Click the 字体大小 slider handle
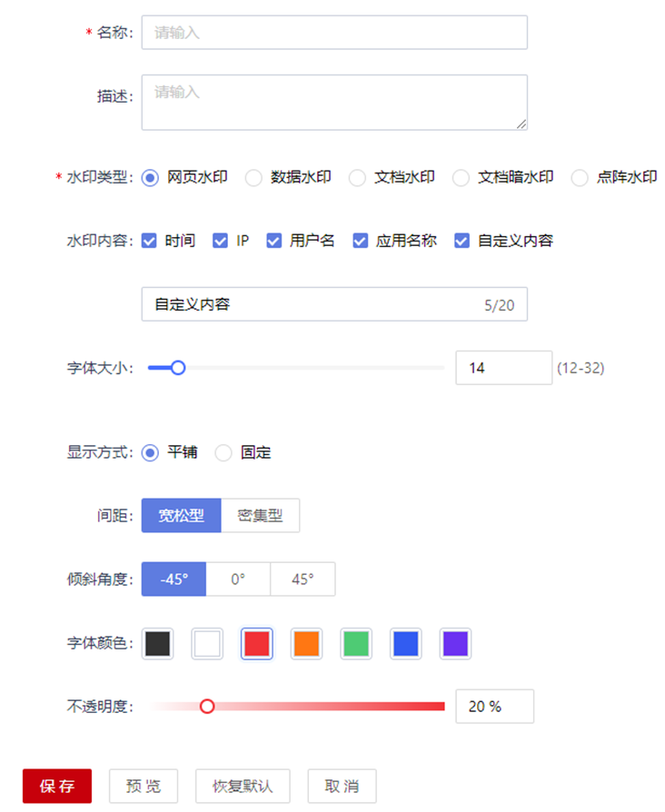665x812 pixels. (178, 368)
